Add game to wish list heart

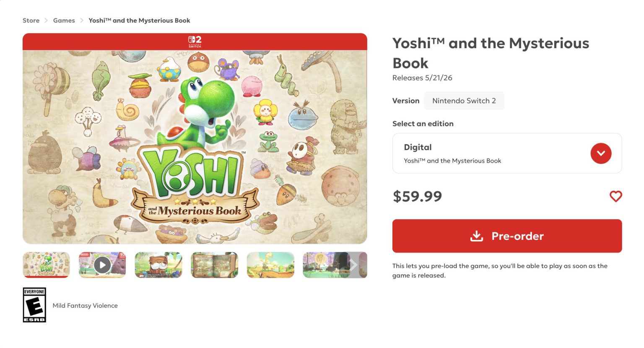pyautogui.click(x=615, y=196)
